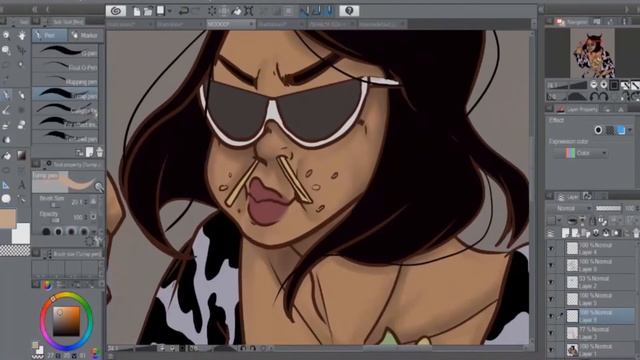Open stroke preview magnifier in Tool property
Viewport: 640px width, 360px height.
pyautogui.click(x=99, y=187)
